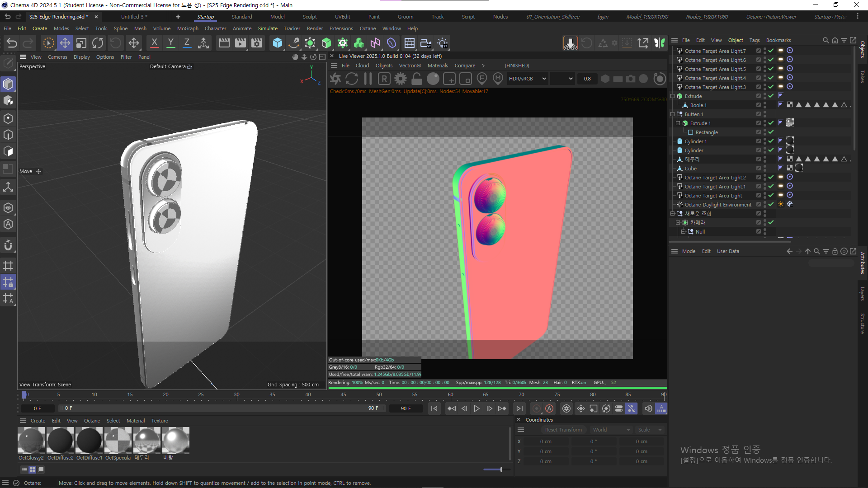Click the pick material M pin icon
This screenshot has height=488, width=868.
coord(498,79)
